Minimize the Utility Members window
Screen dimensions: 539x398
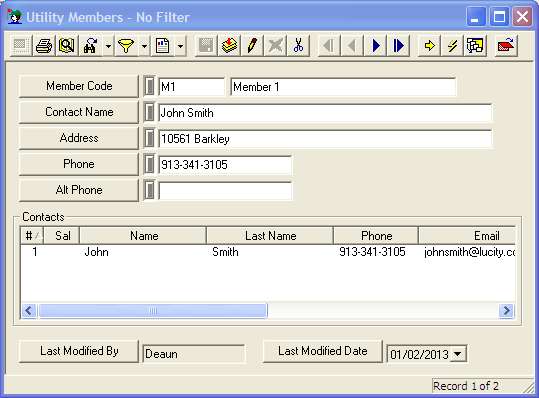[x=476, y=16]
